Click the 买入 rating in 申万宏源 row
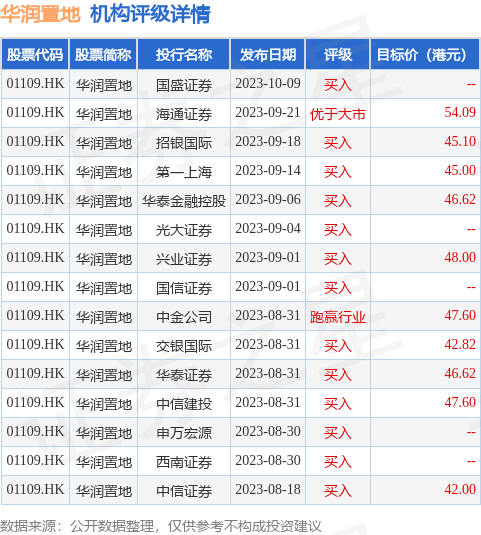The width and height of the screenshot is (481, 535). [x=338, y=433]
